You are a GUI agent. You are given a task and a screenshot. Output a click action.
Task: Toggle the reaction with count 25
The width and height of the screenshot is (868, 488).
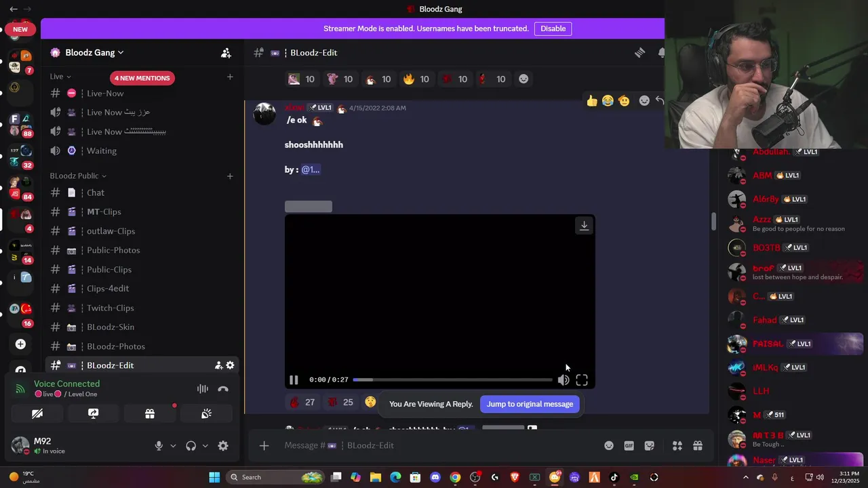340,403
